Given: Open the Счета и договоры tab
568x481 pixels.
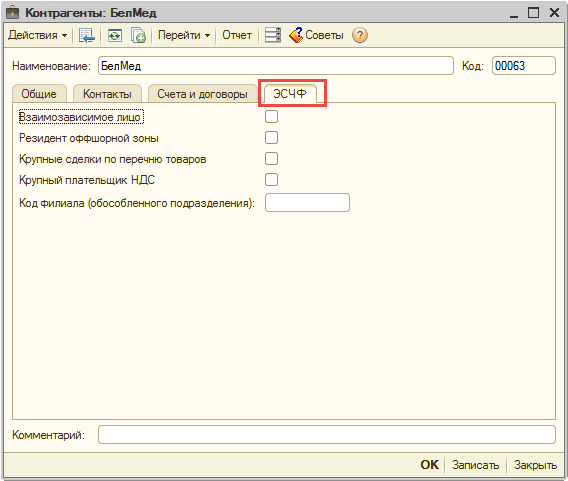Looking at the screenshot, I should pos(202,94).
